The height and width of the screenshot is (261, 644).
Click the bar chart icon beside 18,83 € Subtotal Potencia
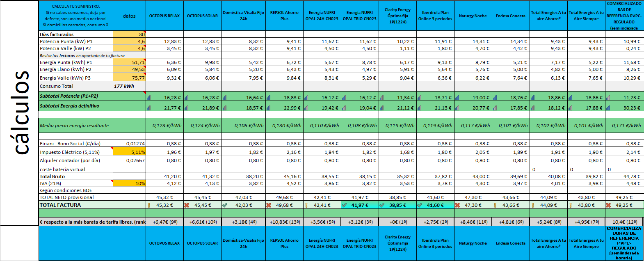tap(269, 98)
